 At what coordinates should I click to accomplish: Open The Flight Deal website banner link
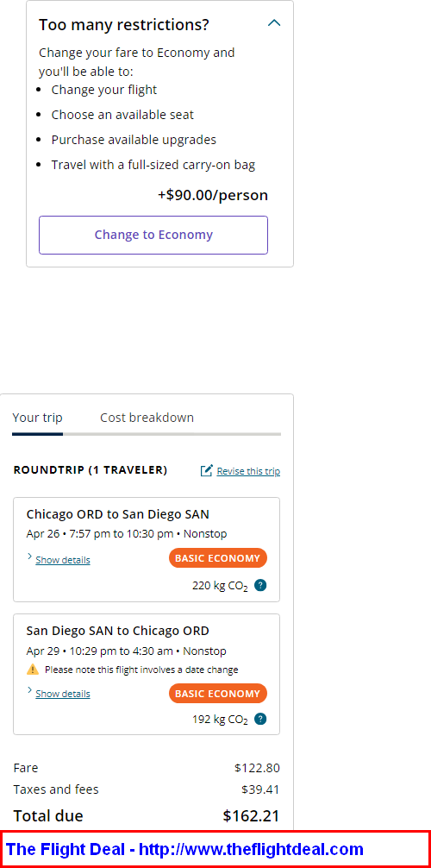coord(184,849)
